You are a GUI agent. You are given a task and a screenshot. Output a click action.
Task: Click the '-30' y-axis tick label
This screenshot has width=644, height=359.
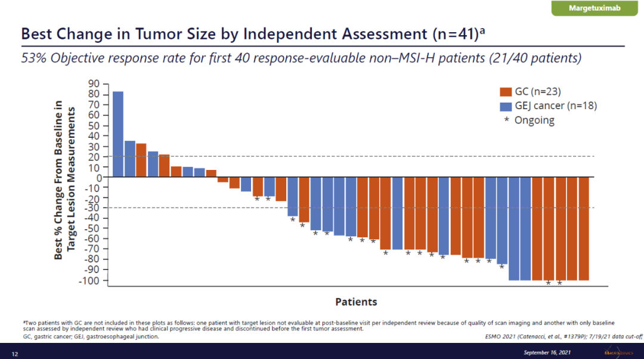pyautogui.click(x=92, y=208)
